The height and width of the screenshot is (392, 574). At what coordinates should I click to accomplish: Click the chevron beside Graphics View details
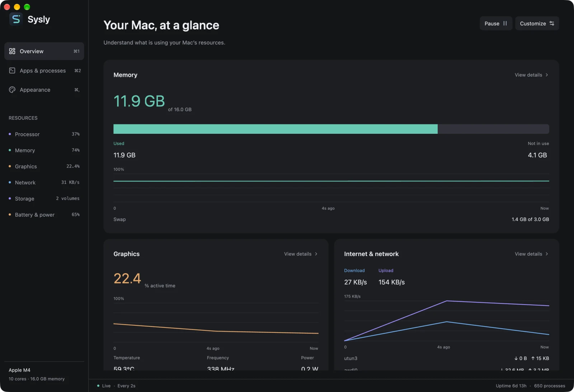click(x=316, y=254)
